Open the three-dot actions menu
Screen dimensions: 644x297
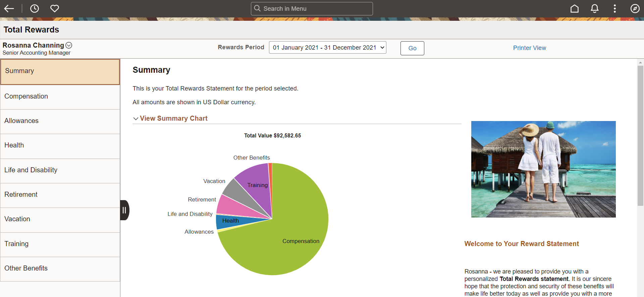pyautogui.click(x=615, y=9)
